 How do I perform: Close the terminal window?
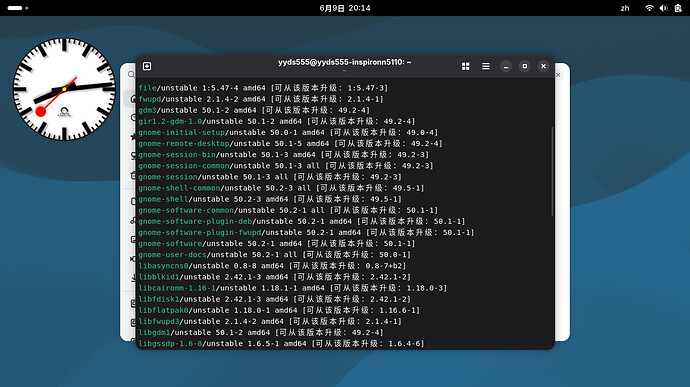click(543, 66)
